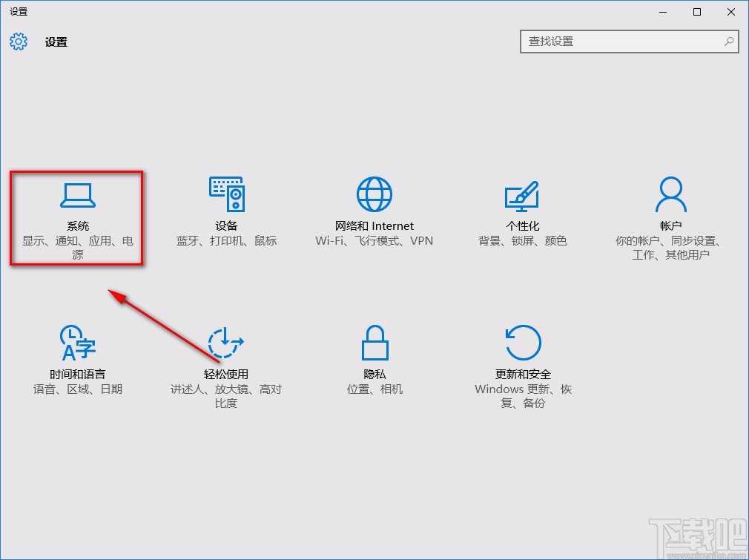This screenshot has width=749, height=560.
Task: Click the magnifier icon in search box
Action: [729, 42]
